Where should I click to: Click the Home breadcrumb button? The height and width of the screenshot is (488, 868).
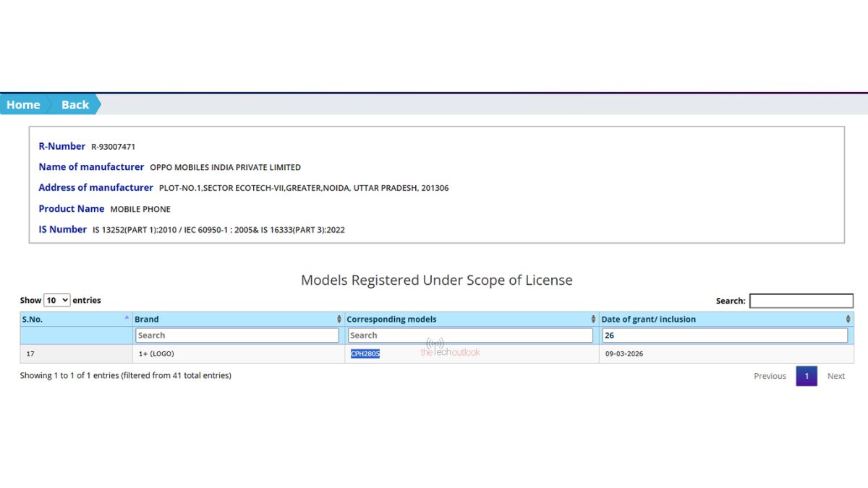pyautogui.click(x=23, y=105)
